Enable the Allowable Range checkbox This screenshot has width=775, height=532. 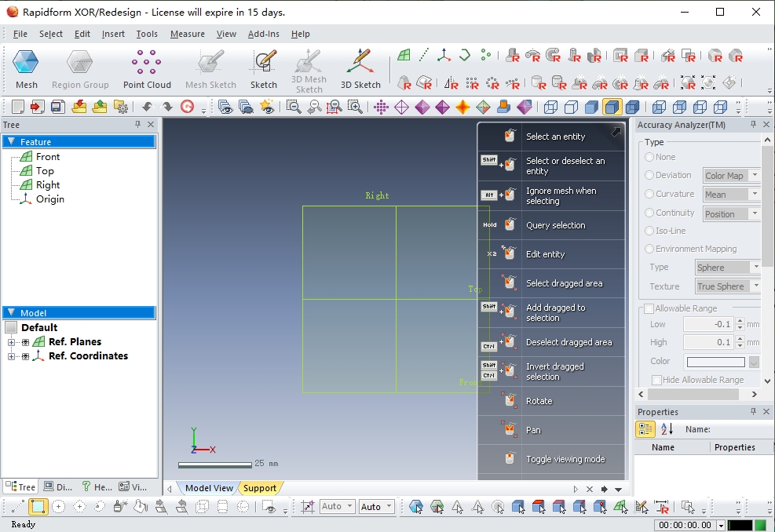click(649, 308)
